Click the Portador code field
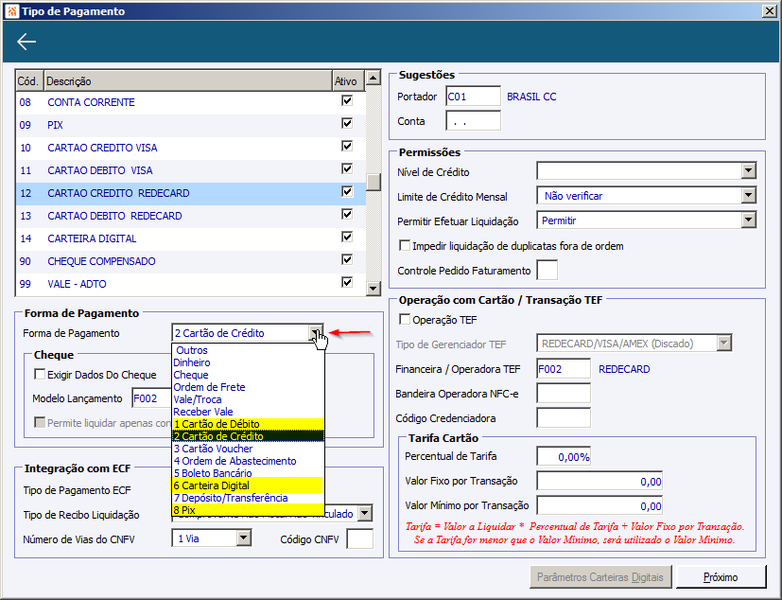 pos(473,97)
